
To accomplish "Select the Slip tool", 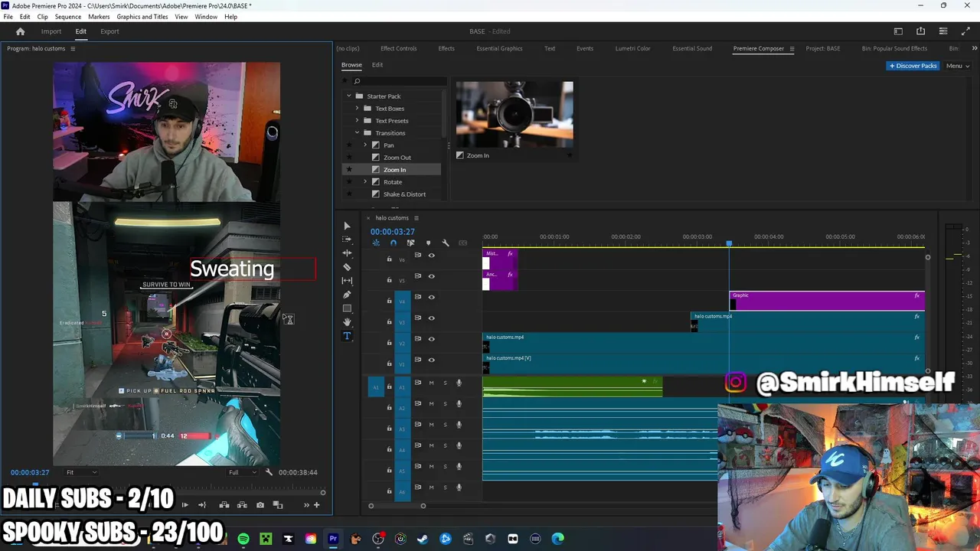I will (347, 280).
